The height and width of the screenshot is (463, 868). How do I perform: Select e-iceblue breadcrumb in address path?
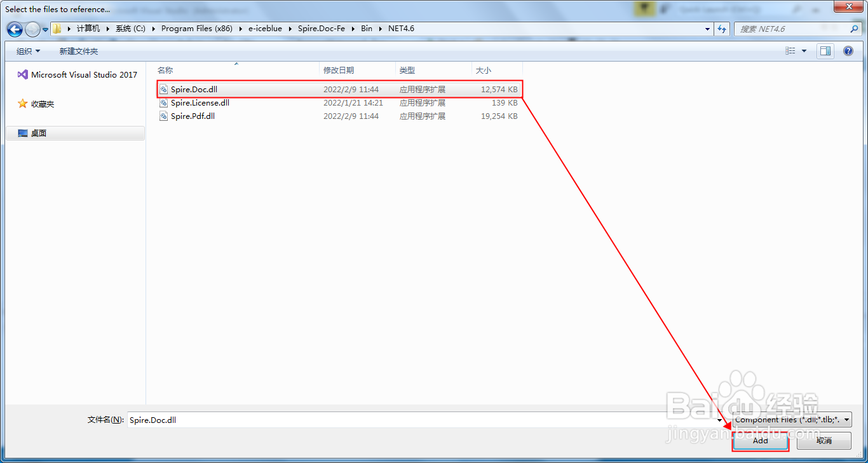click(265, 29)
